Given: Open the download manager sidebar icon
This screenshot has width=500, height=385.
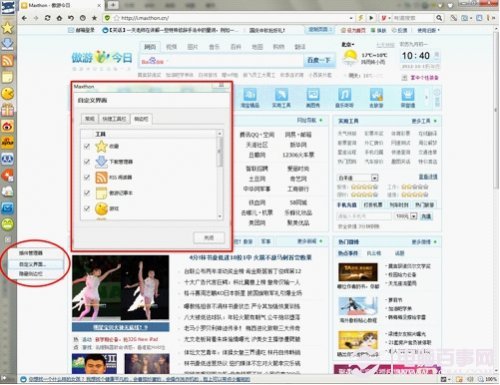Looking at the screenshot, I should point(7,44).
